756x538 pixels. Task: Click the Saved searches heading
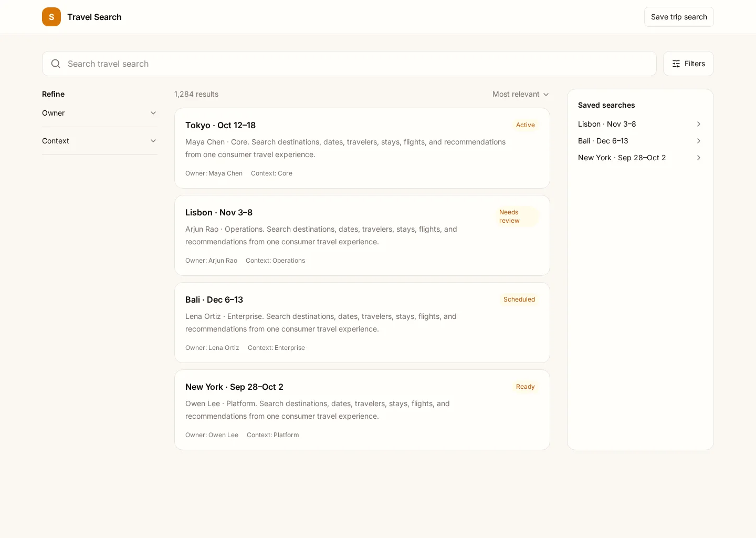coord(606,105)
